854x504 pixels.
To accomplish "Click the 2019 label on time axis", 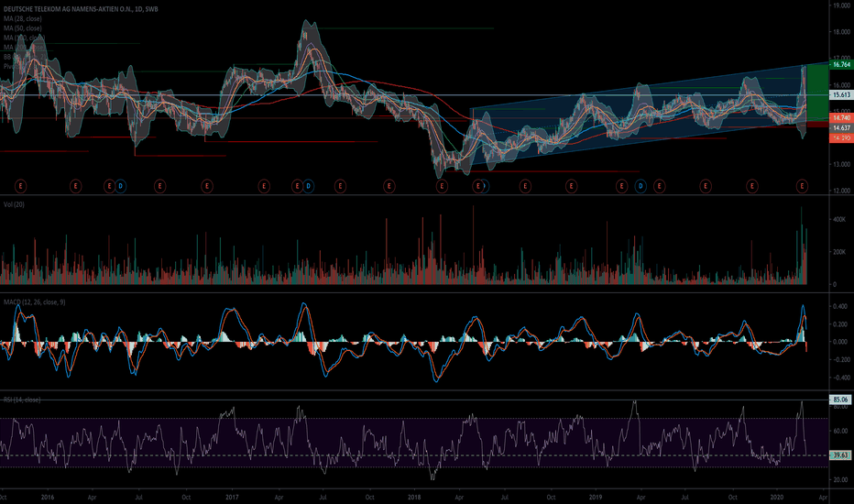I will pos(596,497).
